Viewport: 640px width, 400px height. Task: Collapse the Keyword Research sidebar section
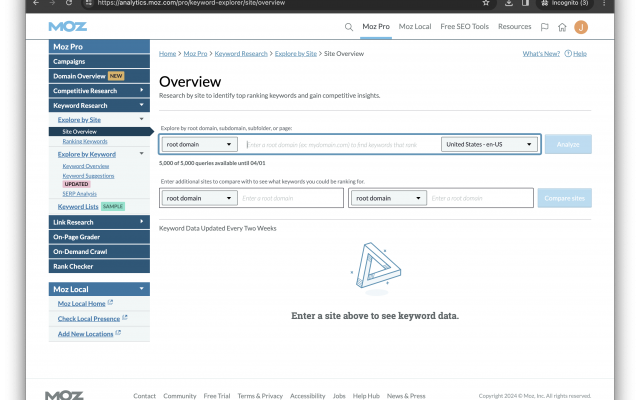coord(142,105)
